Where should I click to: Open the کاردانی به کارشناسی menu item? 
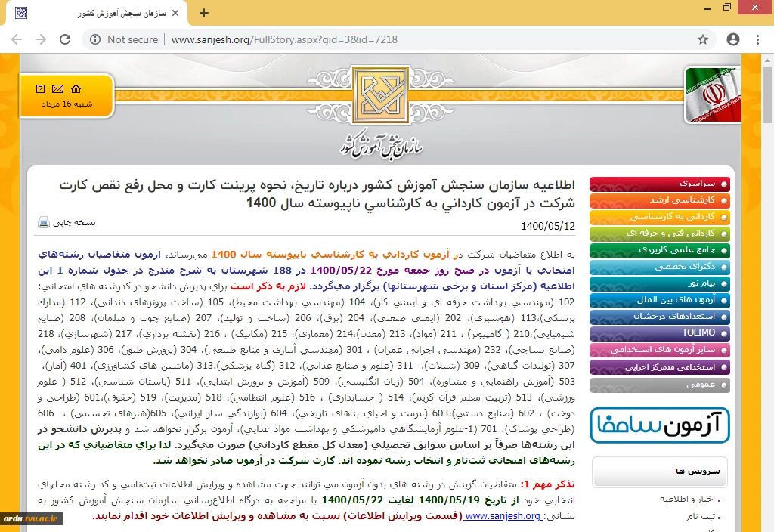pos(659,217)
